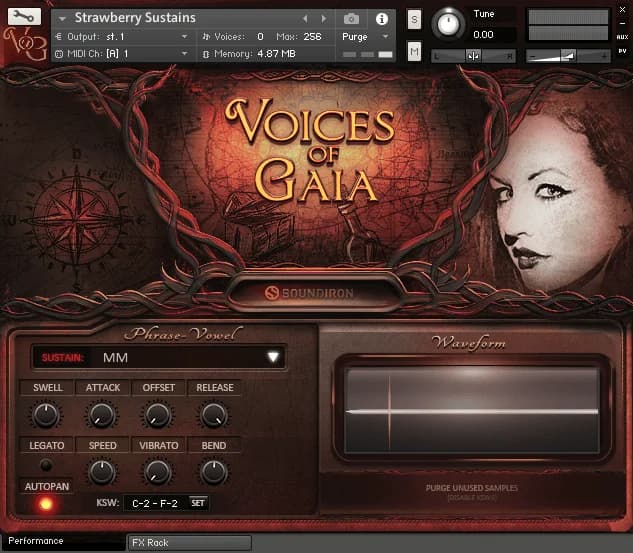The image size is (633, 553).
Task: Click the ATTACK label button
Action: (103, 388)
